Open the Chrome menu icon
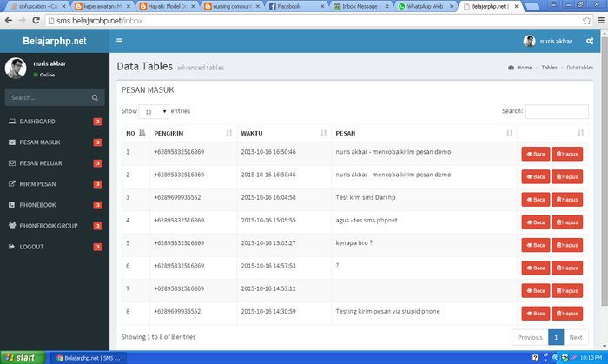Screen dimensions: 608x364 click(x=601, y=21)
